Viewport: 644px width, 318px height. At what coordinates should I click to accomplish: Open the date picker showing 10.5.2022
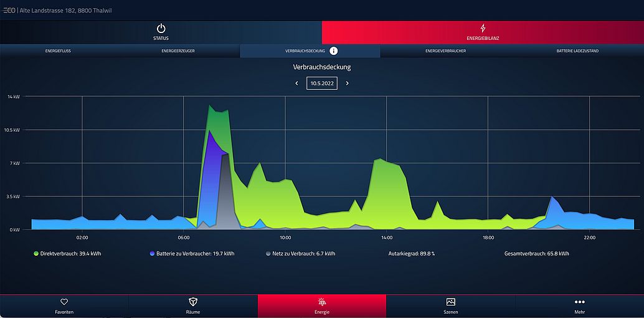(322, 83)
